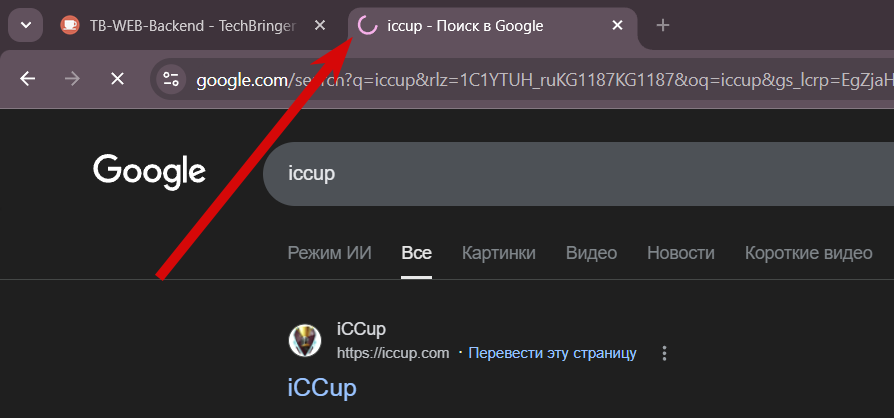The image size is (894, 418).
Task: Open three-dot menu beside iCCup result
Action: tap(665, 353)
